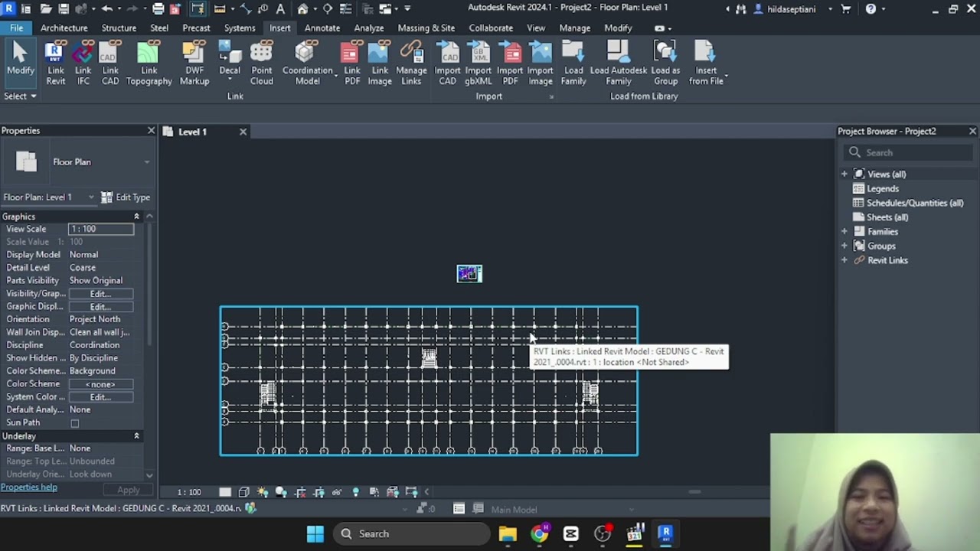This screenshot has width=980, height=551.
Task: Toggle Detail Level square icon in view control bar
Action: (225, 492)
